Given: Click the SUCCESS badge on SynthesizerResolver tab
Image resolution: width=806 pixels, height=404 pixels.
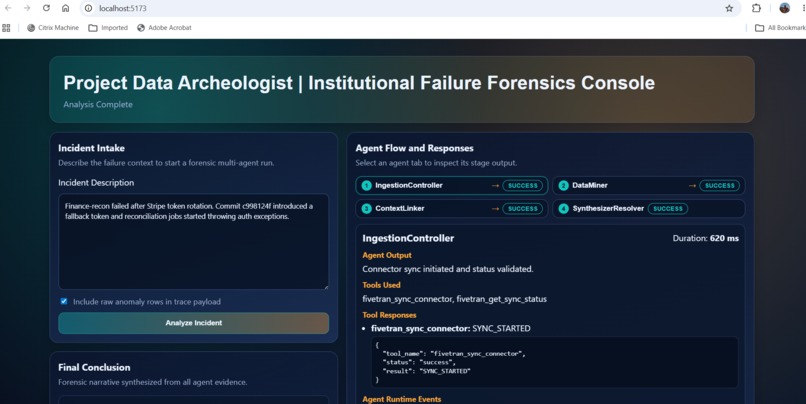Looking at the screenshot, I should pos(668,209).
